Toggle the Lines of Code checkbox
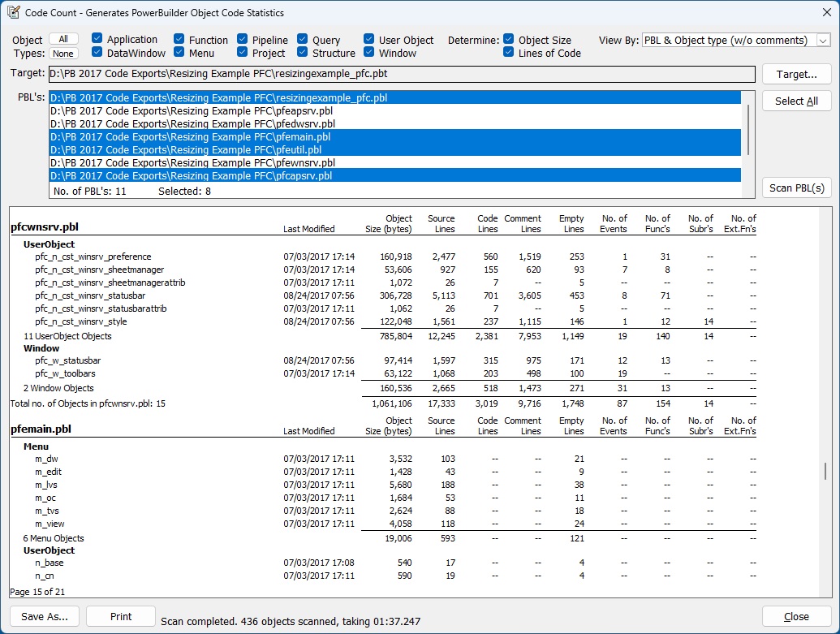 508,53
